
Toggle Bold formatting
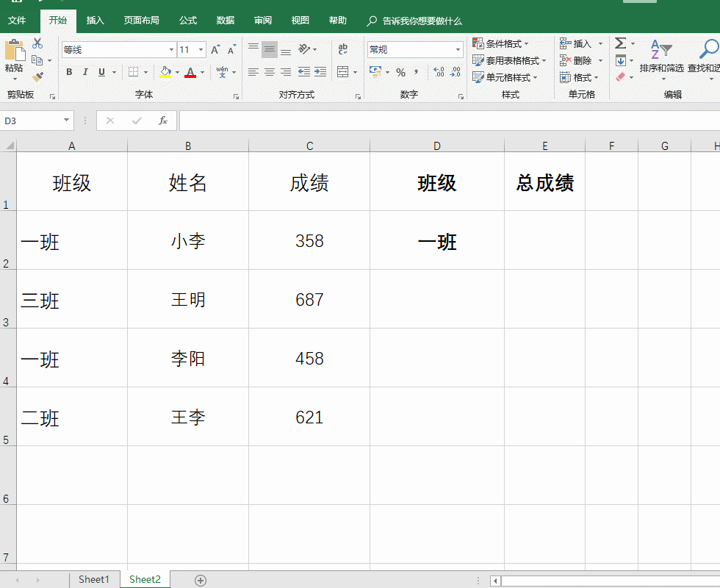point(69,72)
